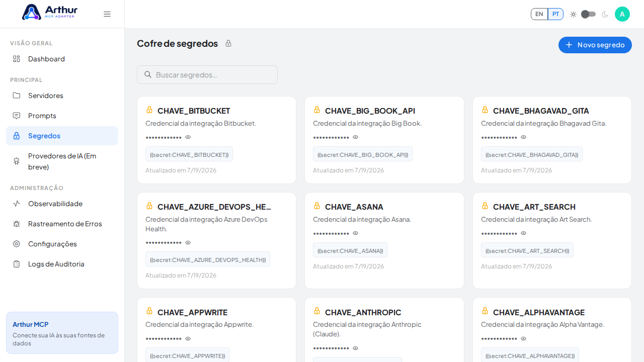This screenshot has height=362, width=644.
Task: Click the sun light-mode icon
Action: pyautogui.click(x=573, y=14)
